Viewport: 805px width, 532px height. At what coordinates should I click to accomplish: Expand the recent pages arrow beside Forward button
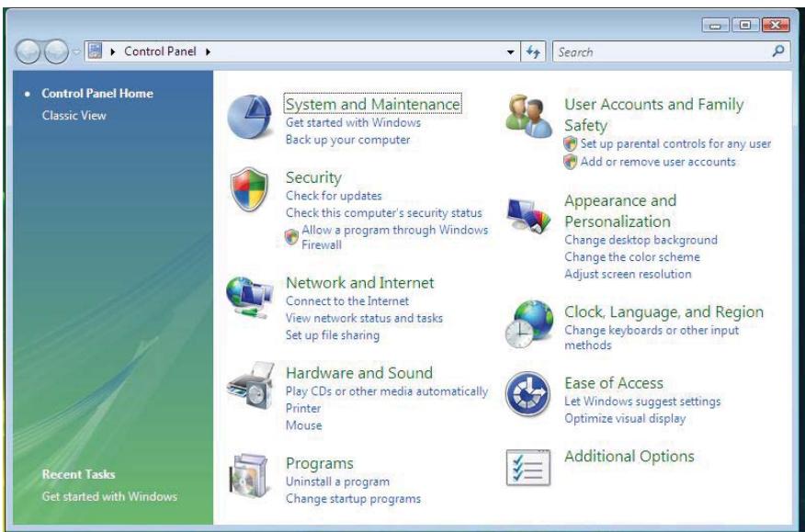(76, 51)
